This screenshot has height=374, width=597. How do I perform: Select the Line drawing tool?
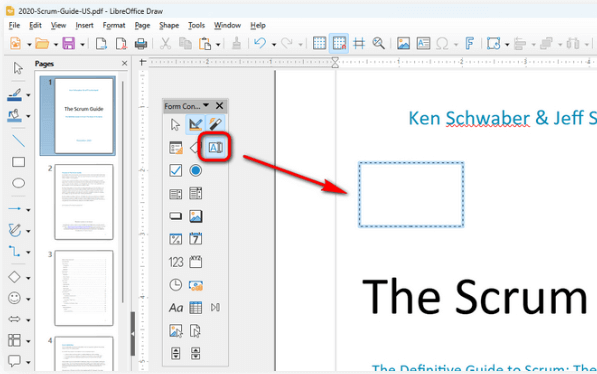pos(18,141)
